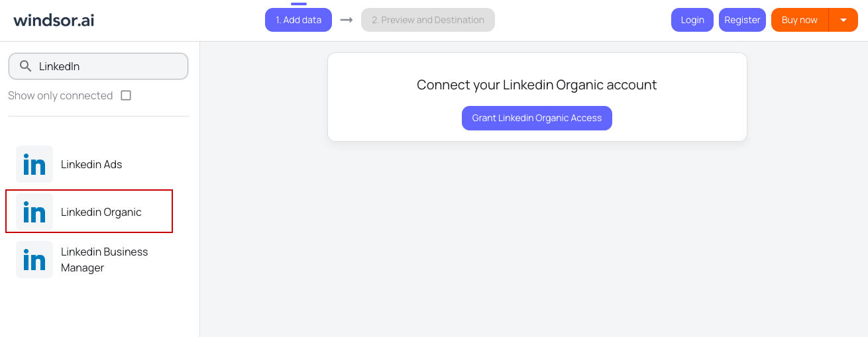Open the Buy now dropdown arrow

coord(843,20)
